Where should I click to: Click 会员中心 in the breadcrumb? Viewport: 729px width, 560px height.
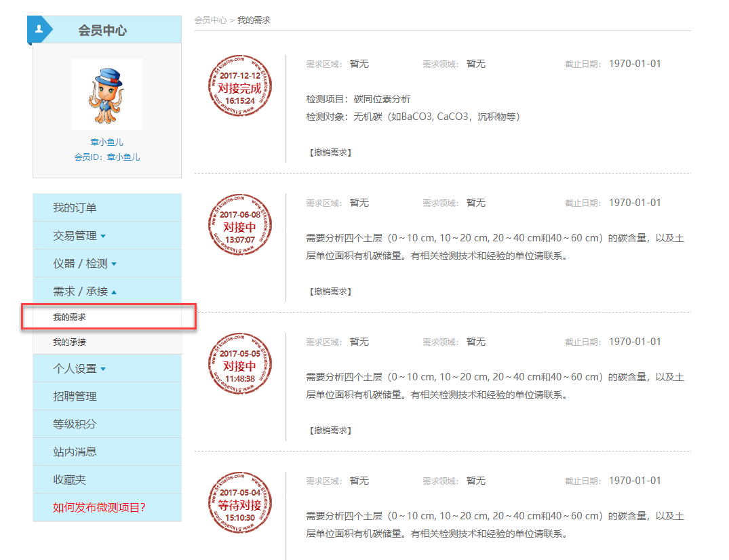pyautogui.click(x=210, y=20)
